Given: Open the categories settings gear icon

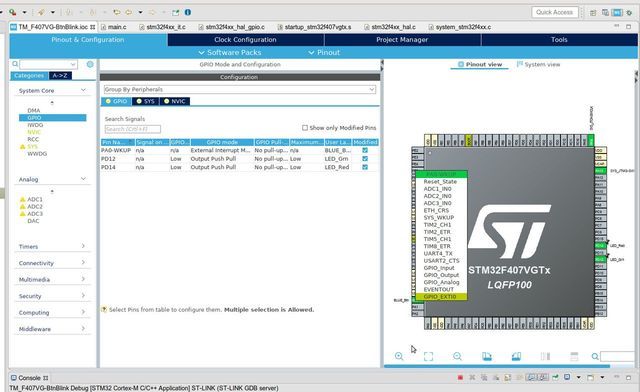Looking at the screenshot, I should click(x=90, y=64).
